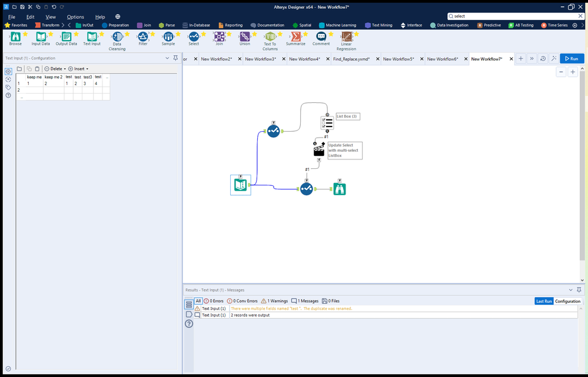Toggle favorite star on Filter tool
588x377 pixels.
point(152,34)
